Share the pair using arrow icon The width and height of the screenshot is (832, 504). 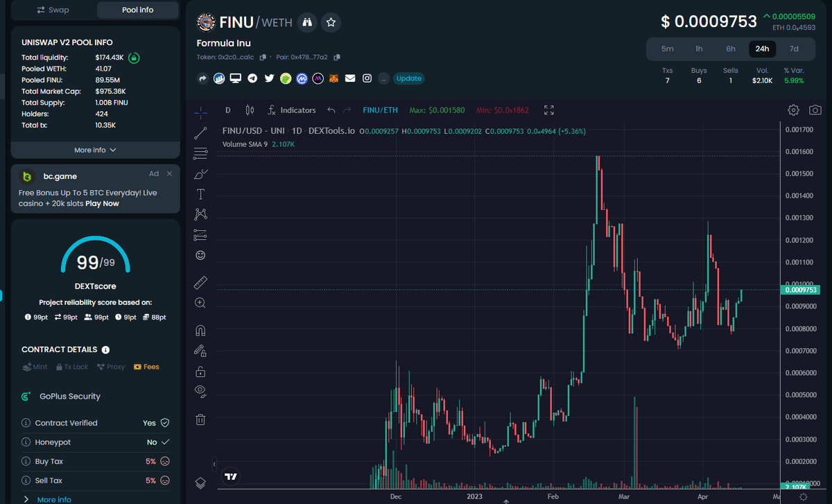(203, 78)
